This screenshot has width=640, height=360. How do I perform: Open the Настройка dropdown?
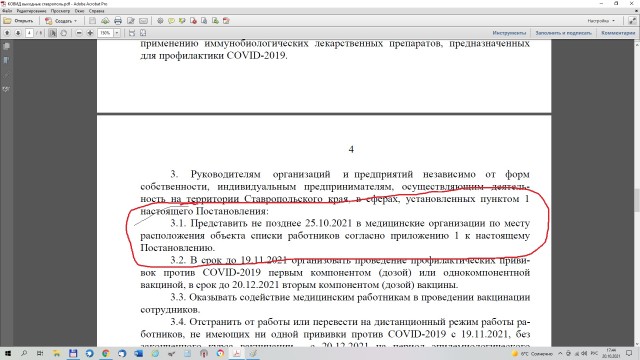coord(601,21)
